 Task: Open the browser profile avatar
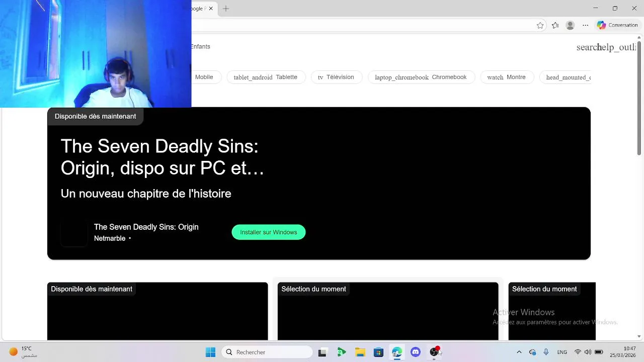(570, 25)
